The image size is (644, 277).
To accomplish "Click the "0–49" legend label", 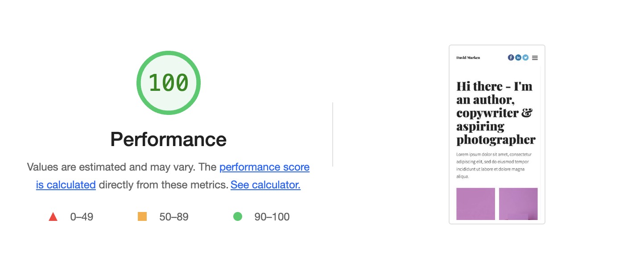I will (x=82, y=217).
